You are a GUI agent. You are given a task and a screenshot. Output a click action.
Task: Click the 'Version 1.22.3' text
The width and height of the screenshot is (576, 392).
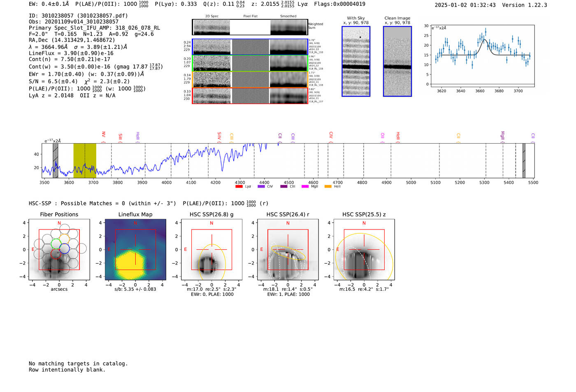[x=525, y=5]
